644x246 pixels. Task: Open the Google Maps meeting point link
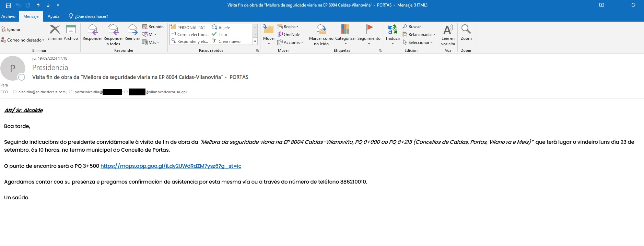(171, 166)
